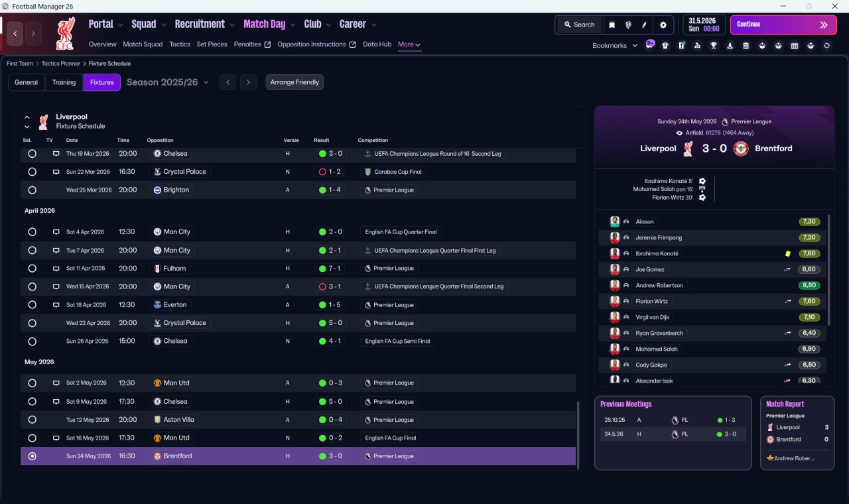Click the bookmark icon beside Search
Image resolution: width=849 pixels, height=504 pixels.
(x=612, y=25)
